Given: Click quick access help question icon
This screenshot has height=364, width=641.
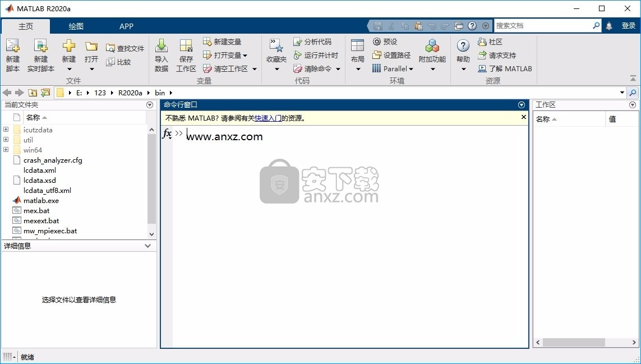Looking at the screenshot, I should pos(472,26).
